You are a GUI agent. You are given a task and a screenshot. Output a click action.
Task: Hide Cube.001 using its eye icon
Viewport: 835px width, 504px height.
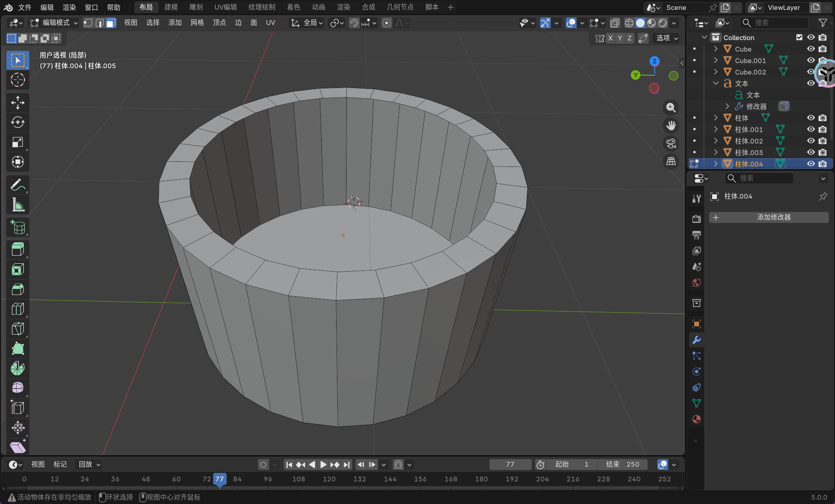click(811, 60)
